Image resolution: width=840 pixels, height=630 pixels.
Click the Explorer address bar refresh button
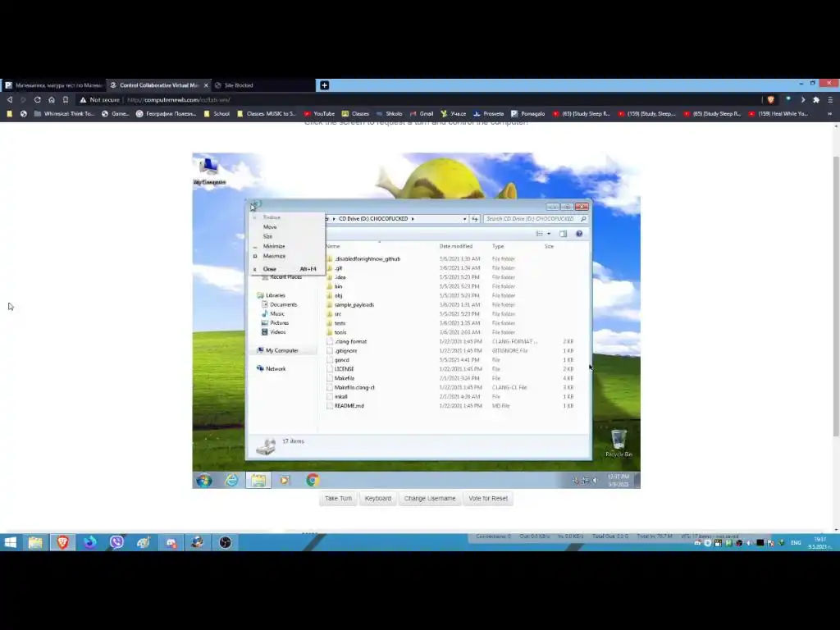coord(475,218)
